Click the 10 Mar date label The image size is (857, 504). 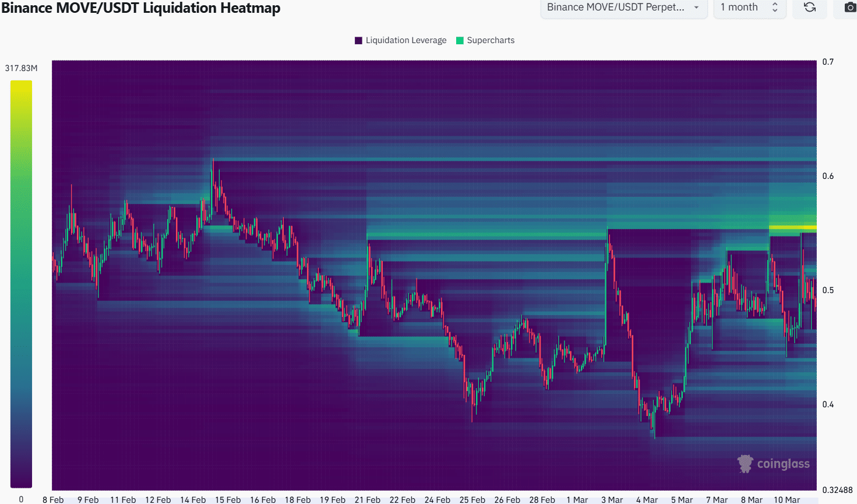coord(787,499)
